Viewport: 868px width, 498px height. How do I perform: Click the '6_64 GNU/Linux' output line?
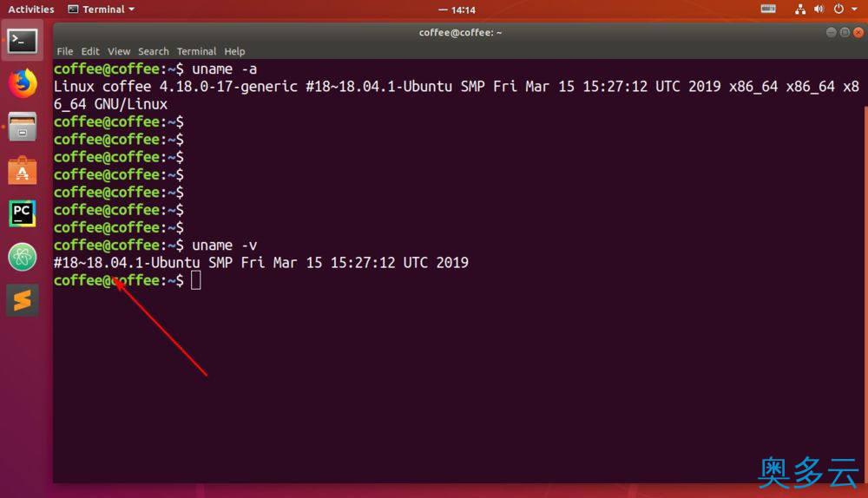coord(111,104)
